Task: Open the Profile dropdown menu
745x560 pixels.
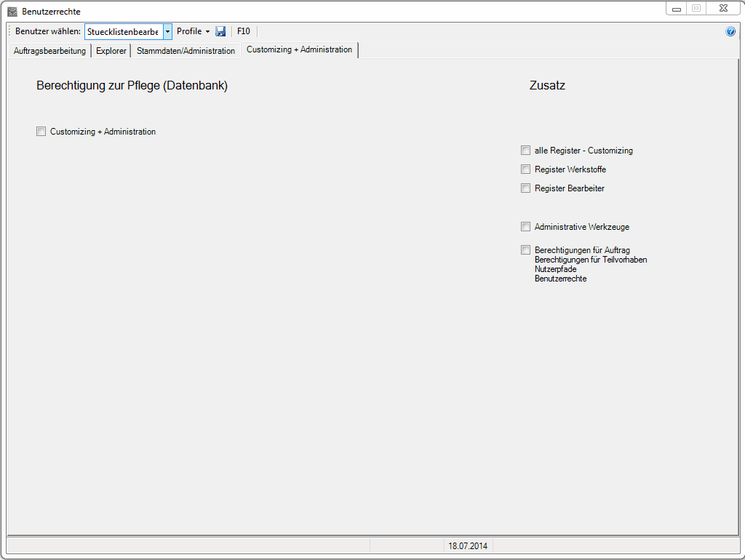Action: [193, 31]
